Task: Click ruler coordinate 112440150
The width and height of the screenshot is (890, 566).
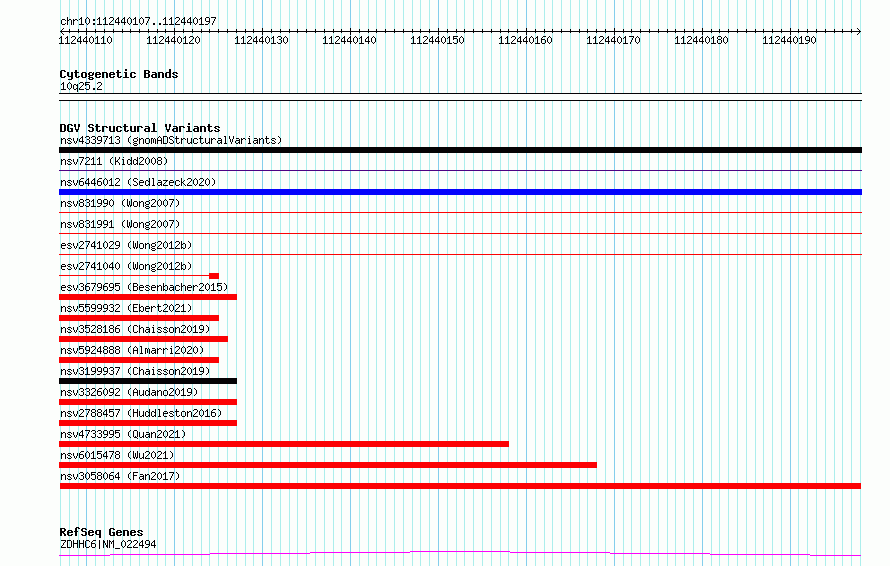Action: click(x=438, y=40)
